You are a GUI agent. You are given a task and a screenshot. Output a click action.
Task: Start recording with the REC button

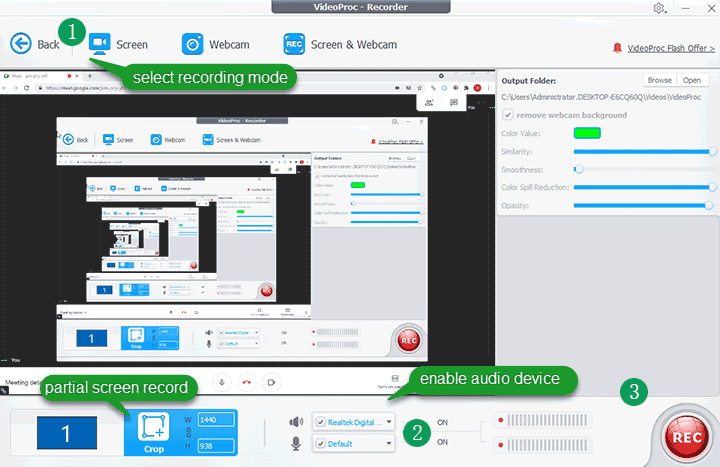coord(687,437)
